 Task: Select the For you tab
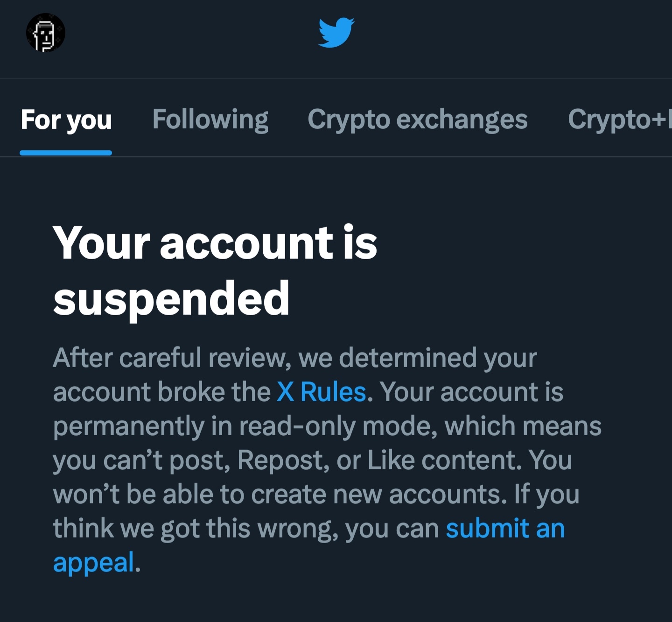pyautogui.click(x=66, y=120)
